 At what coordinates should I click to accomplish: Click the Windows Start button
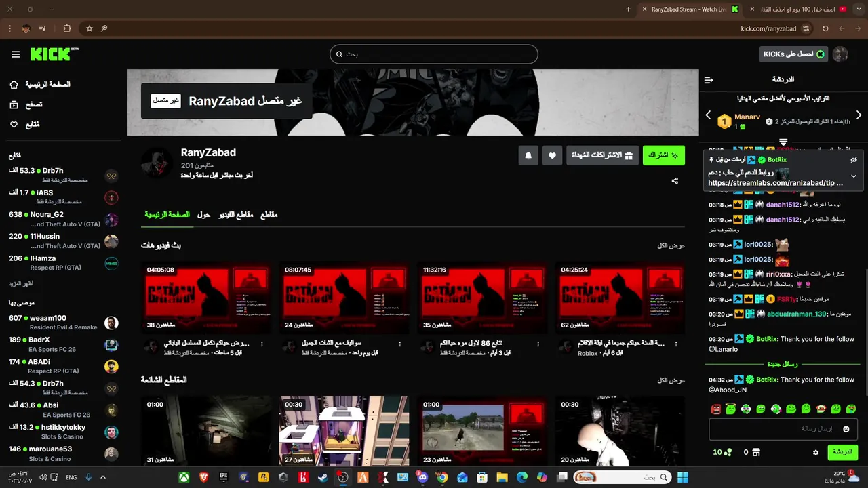click(x=682, y=477)
